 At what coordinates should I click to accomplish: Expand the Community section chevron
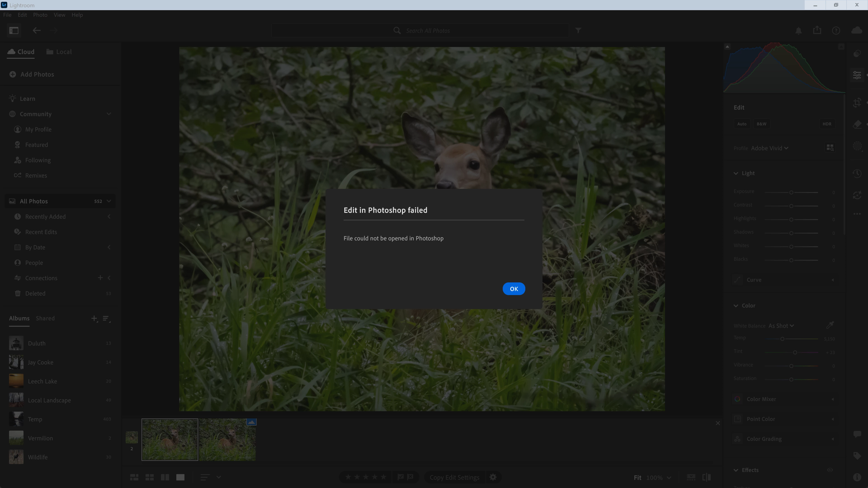(109, 114)
